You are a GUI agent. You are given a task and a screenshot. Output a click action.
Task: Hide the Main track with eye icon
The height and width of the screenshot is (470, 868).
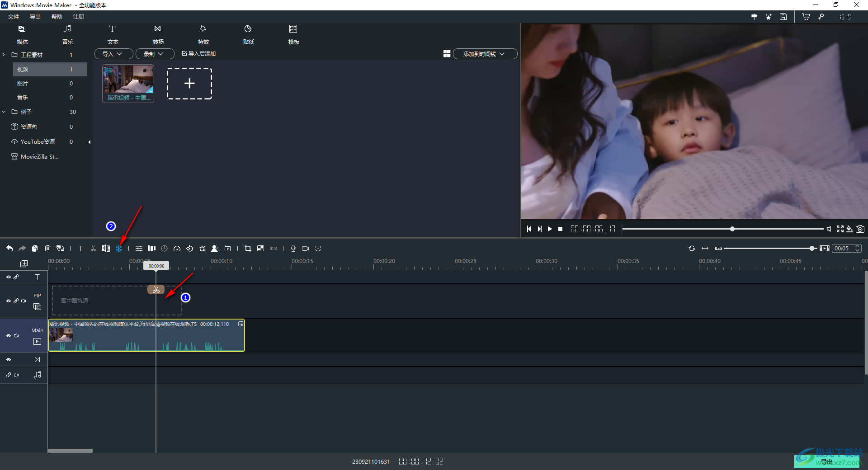point(8,336)
